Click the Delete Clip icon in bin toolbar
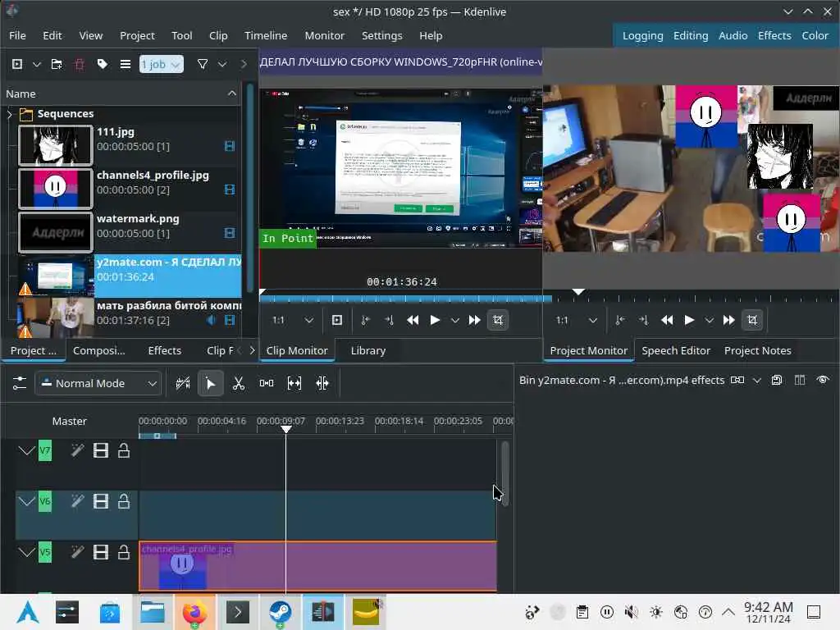The image size is (840, 630). point(80,64)
